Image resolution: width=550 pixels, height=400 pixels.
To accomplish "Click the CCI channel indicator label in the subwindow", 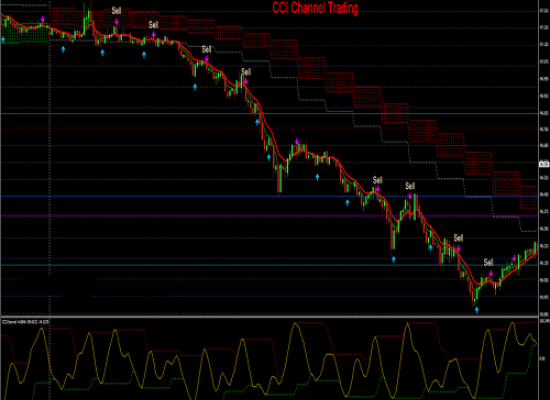I will [26, 321].
